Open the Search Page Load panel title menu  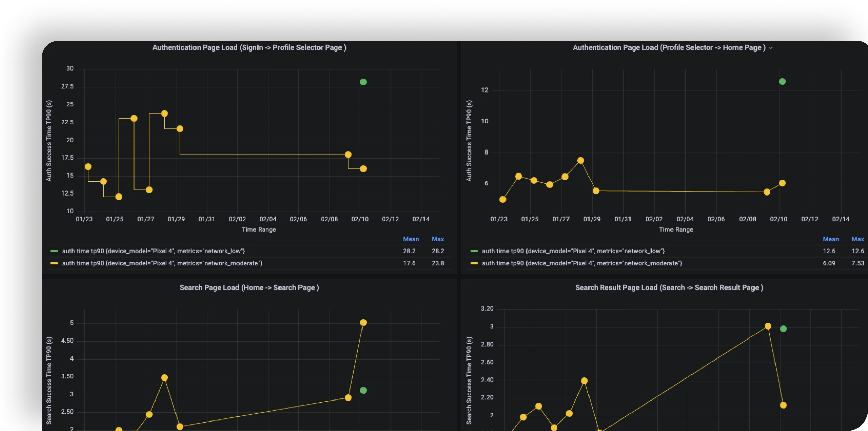click(x=249, y=288)
